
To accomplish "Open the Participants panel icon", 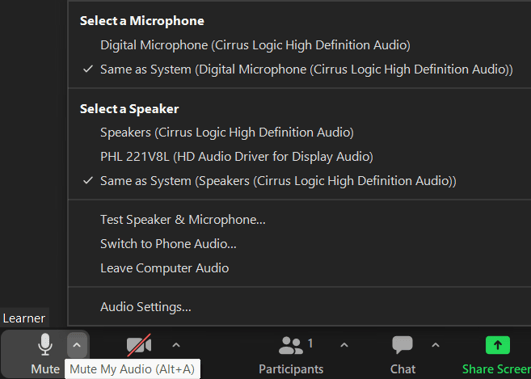I will click(x=291, y=345).
